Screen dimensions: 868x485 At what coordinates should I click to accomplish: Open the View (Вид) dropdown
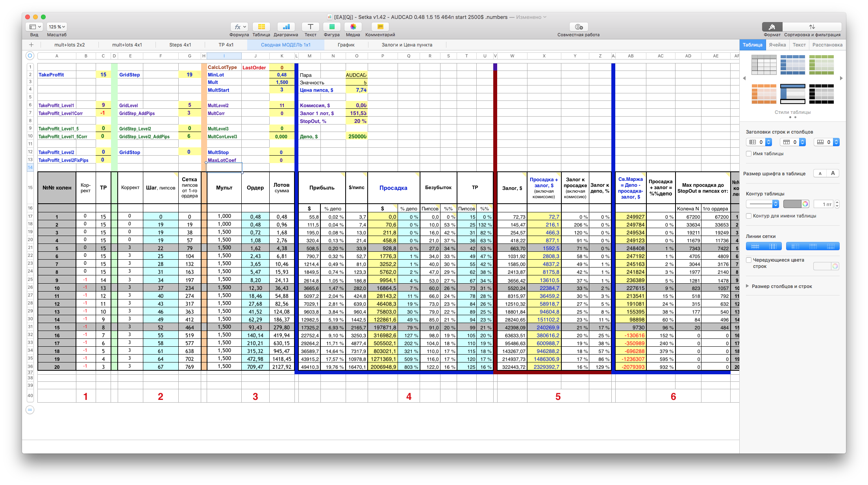pyautogui.click(x=34, y=27)
